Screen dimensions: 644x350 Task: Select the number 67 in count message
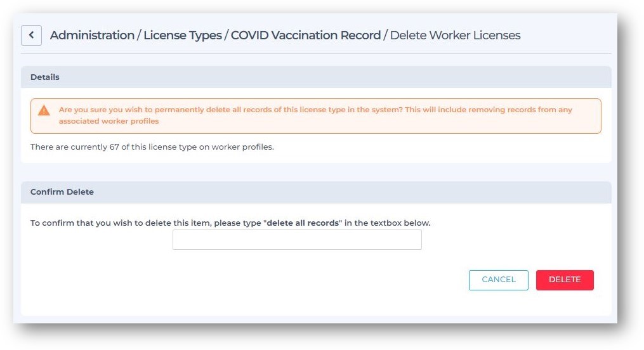pos(114,147)
